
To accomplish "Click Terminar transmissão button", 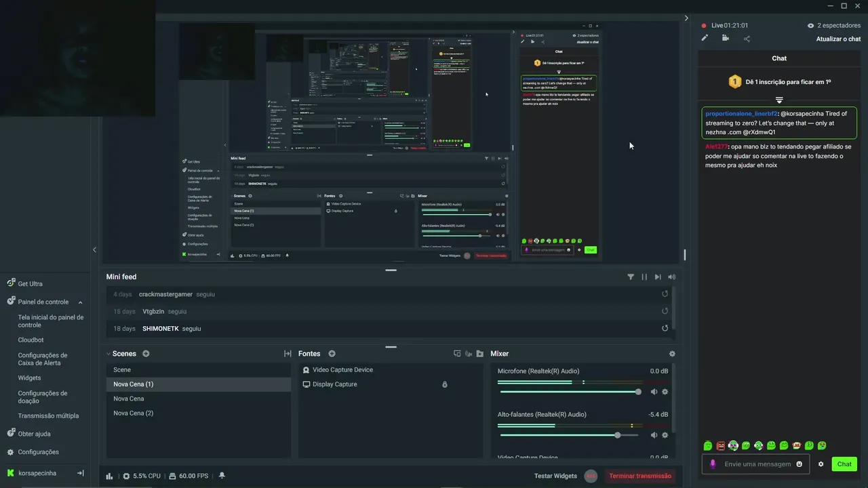I will (x=640, y=476).
